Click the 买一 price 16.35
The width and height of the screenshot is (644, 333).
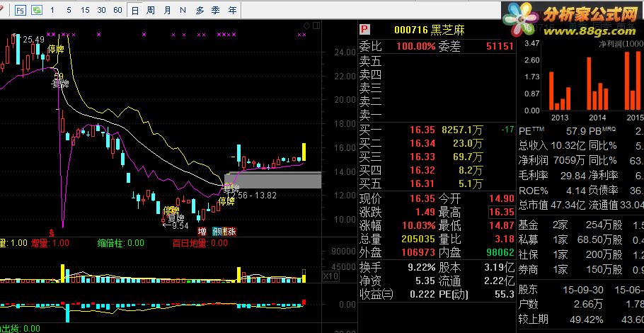pos(422,130)
